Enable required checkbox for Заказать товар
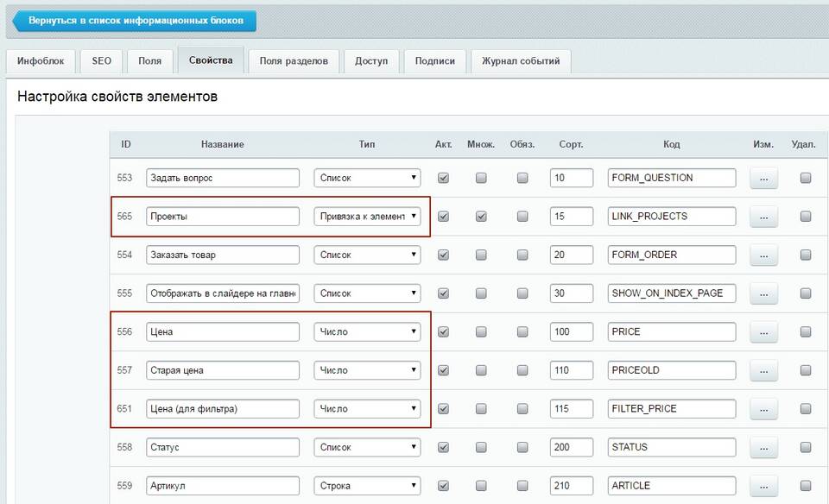The width and height of the screenshot is (829, 504). (522, 255)
